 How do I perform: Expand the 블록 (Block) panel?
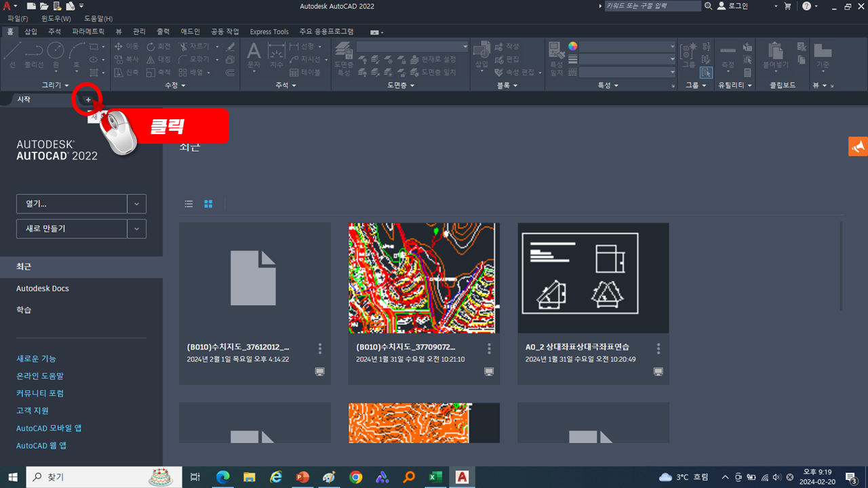pyautogui.click(x=507, y=85)
